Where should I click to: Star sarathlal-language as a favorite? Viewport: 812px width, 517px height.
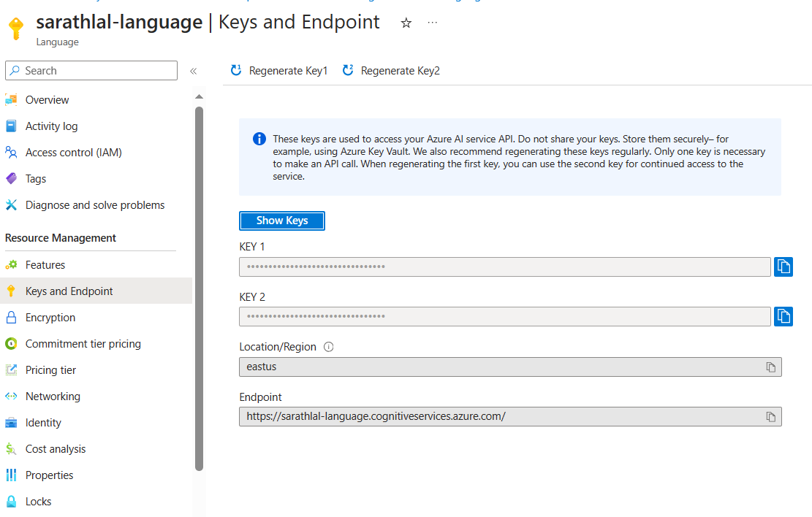[x=406, y=23]
